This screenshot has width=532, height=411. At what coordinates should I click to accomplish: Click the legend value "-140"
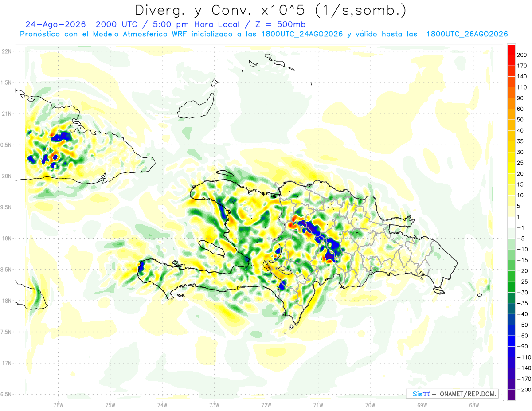pos(524,368)
